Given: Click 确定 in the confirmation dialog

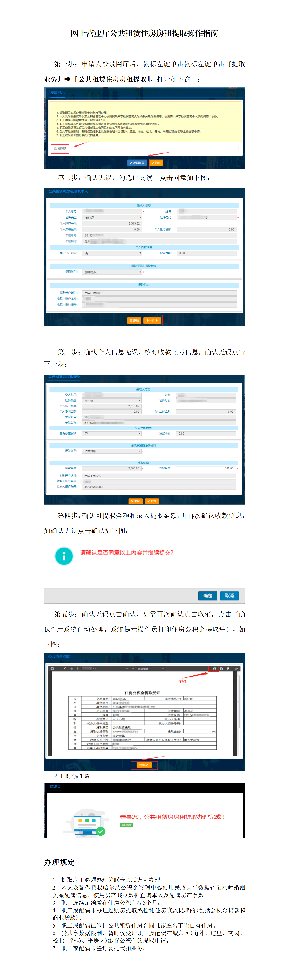Looking at the screenshot, I should click(208, 595).
